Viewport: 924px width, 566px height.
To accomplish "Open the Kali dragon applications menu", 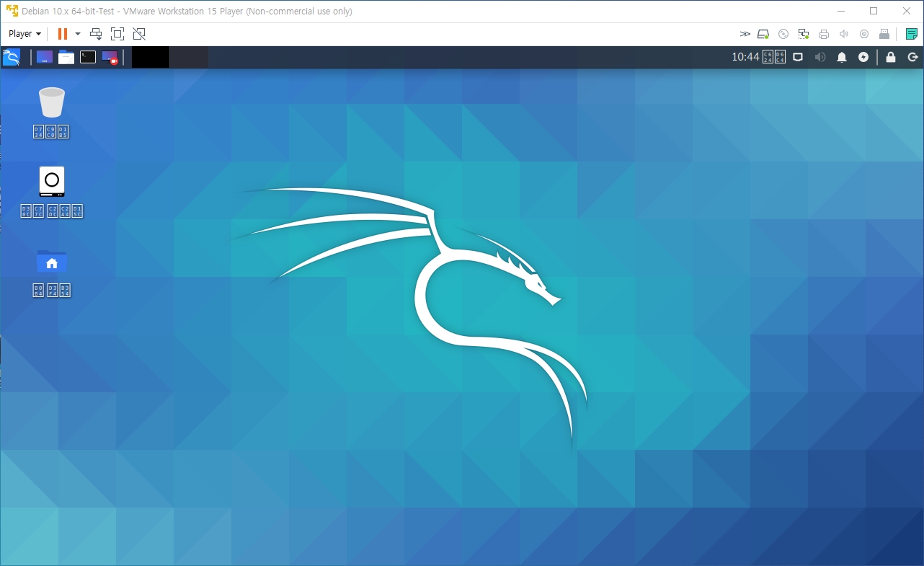I will point(11,57).
